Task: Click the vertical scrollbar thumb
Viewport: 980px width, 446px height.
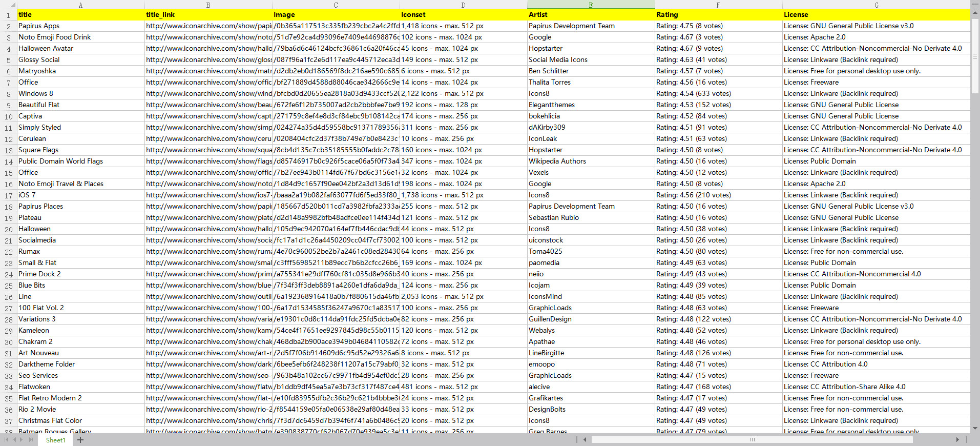Action: pyautogui.click(x=975, y=56)
